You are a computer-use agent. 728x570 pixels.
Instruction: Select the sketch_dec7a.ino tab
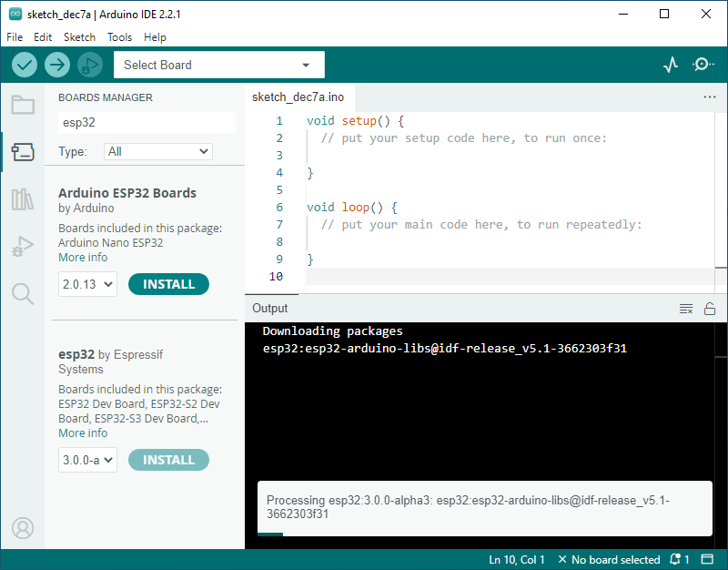coord(298,97)
